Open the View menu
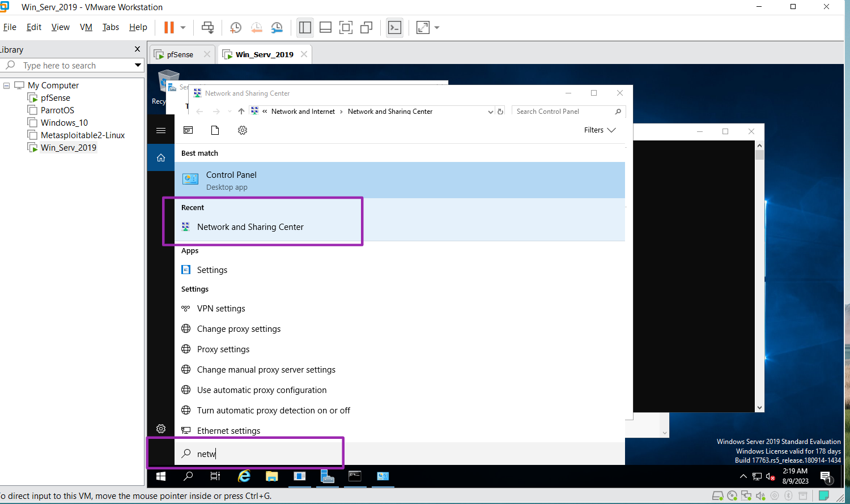Image resolution: width=850 pixels, height=504 pixels. click(x=60, y=27)
